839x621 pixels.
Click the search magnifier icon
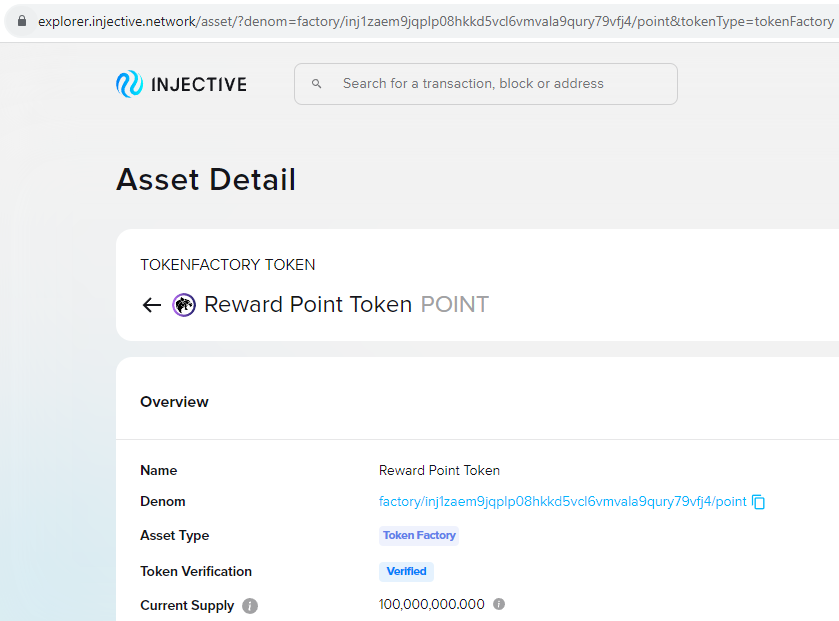tap(317, 84)
